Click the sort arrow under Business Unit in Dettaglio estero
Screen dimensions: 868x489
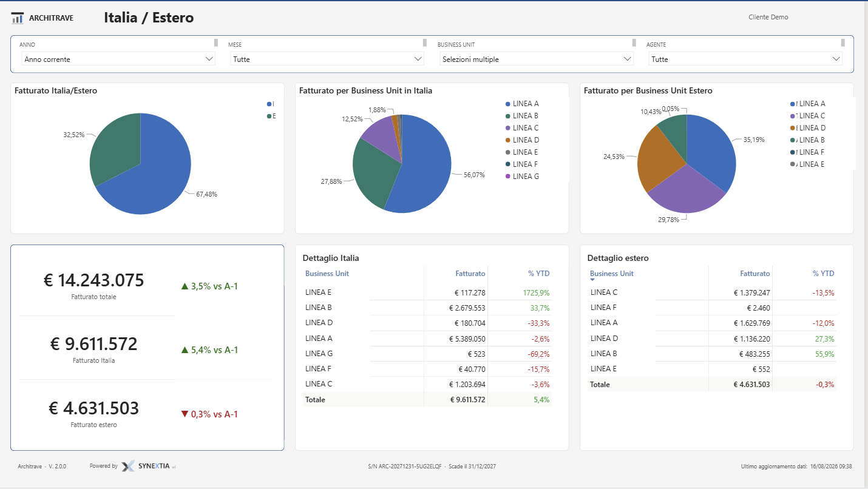click(592, 280)
